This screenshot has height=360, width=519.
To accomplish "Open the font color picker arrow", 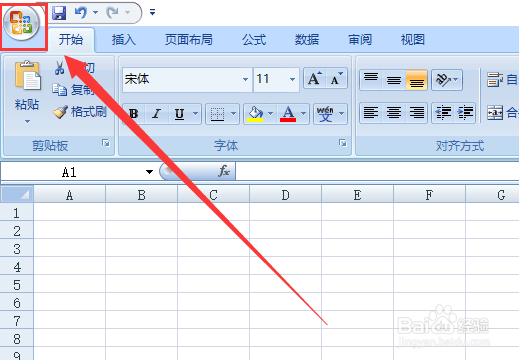I will (303, 114).
